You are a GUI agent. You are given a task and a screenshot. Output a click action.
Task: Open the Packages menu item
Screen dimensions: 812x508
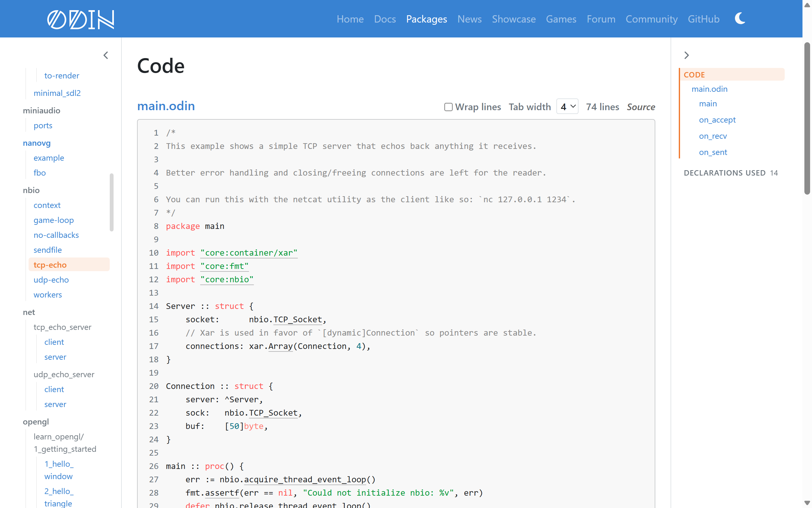(427, 19)
